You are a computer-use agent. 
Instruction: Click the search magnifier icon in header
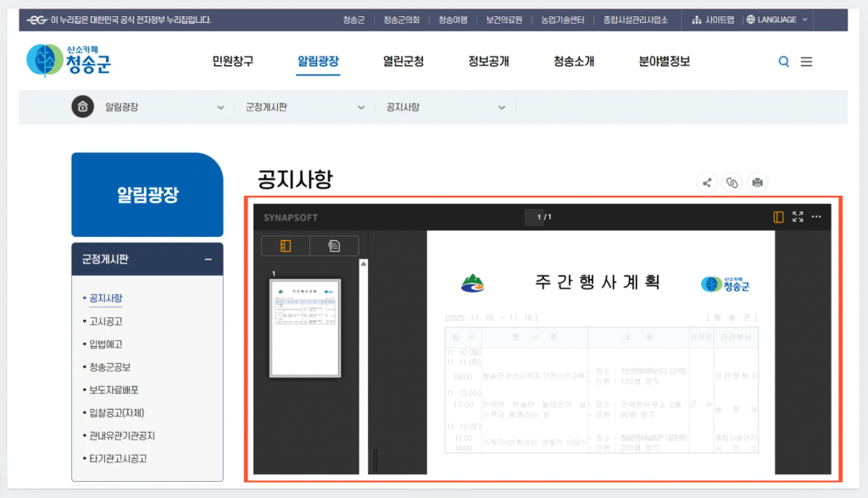(x=783, y=62)
